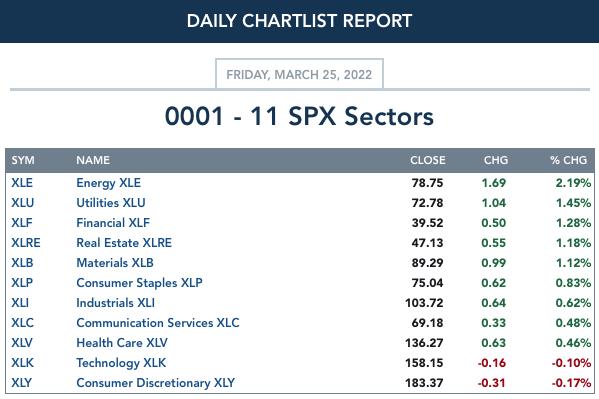Open the Utilities XLU chart link
The width and height of the screenshot is (599, 399).
click(111, 203)
